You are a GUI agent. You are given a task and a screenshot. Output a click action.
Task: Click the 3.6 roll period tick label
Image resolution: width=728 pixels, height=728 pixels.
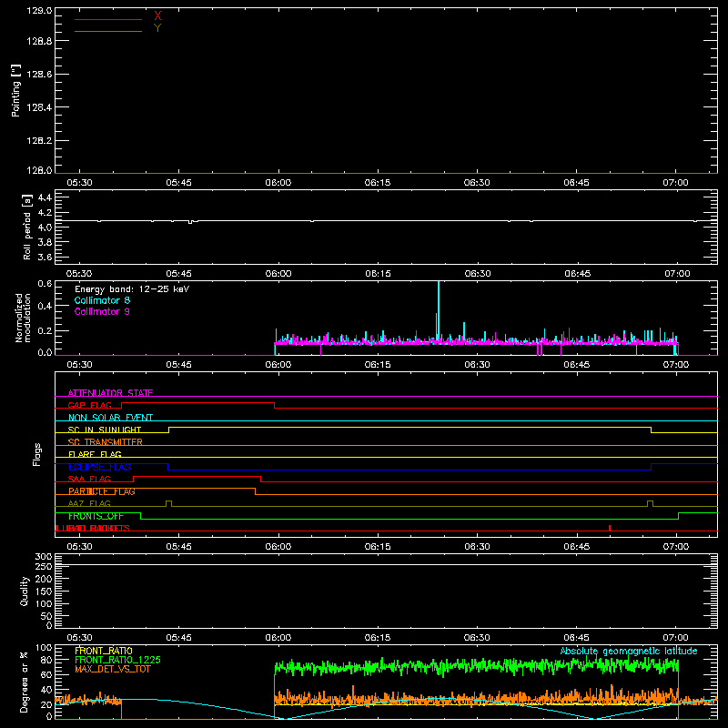pos(45,257)
